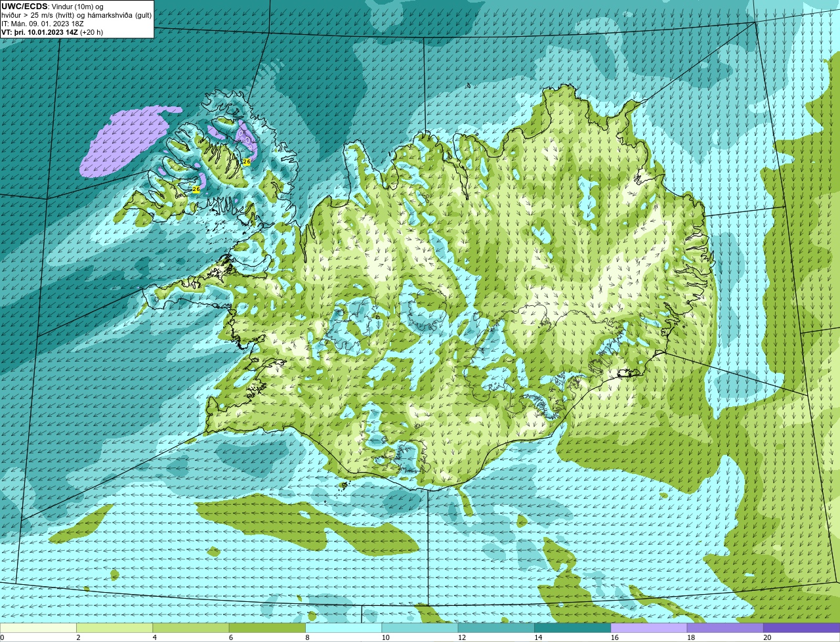Select the 8–10 m/s pale cyan legend swatch
Screen dimensions: 840x642
tap(343, 628)
